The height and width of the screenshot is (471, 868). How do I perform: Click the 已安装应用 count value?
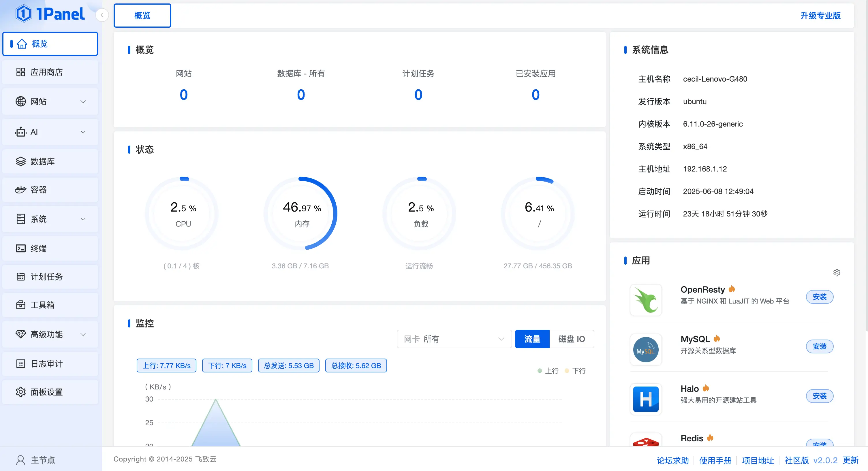coord(536,95)
